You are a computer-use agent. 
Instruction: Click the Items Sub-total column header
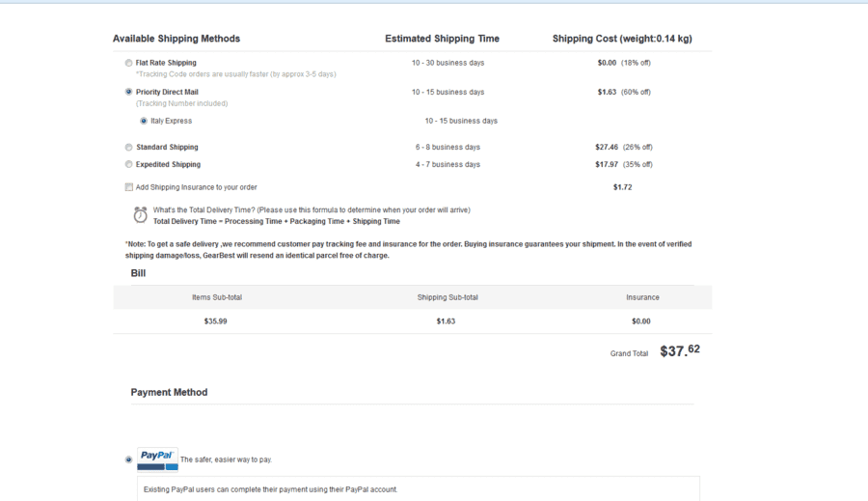coord(217,297)
